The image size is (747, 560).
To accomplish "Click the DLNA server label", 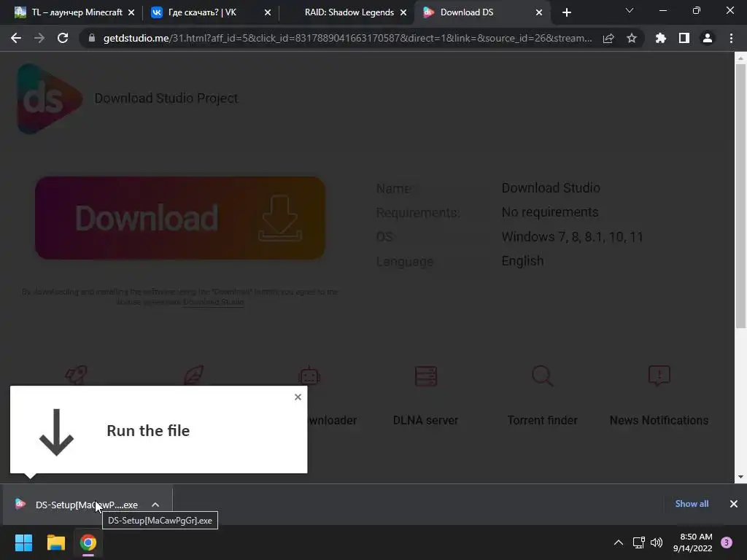I will click(425, 421).
